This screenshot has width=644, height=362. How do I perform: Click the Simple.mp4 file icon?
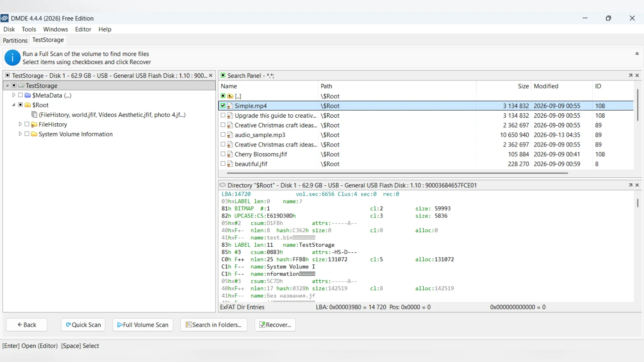(230, 106)
